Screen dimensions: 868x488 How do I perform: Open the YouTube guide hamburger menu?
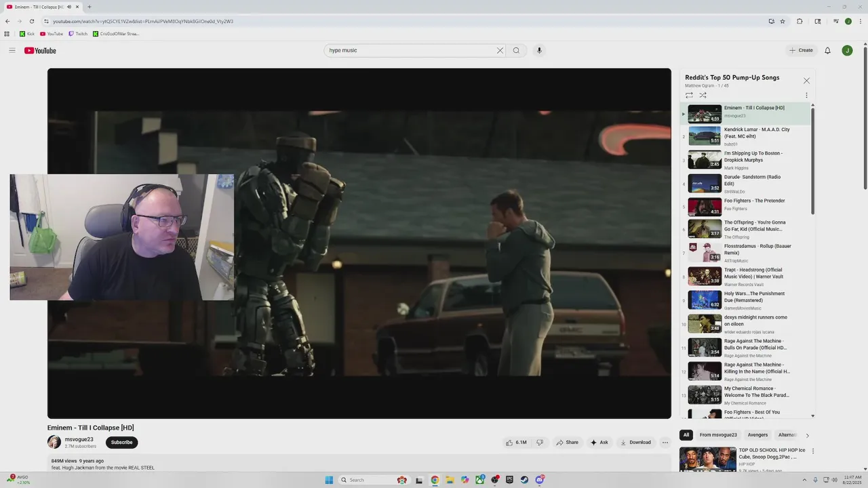pyautogui.click(x=12, y=50)
